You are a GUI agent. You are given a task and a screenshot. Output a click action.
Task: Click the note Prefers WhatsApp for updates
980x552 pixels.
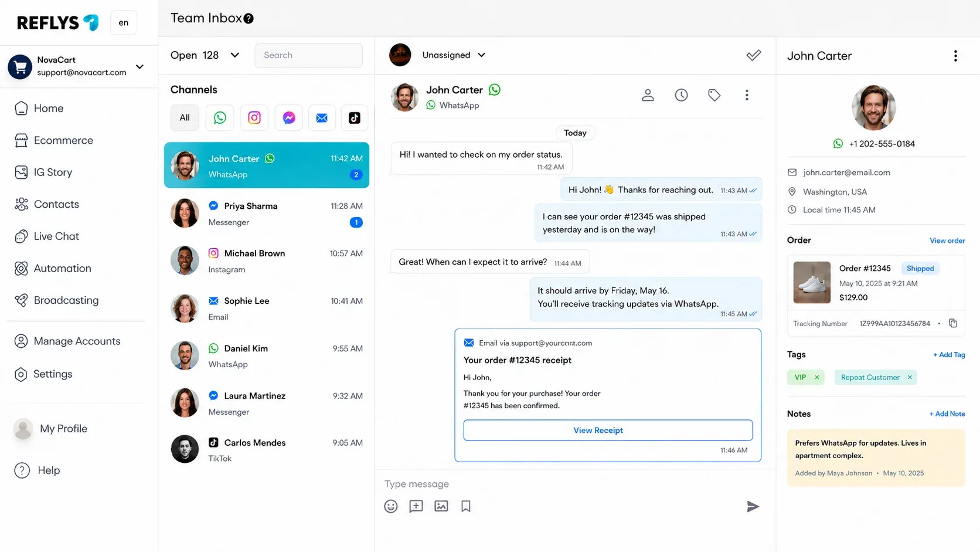(x=876, y=458)
